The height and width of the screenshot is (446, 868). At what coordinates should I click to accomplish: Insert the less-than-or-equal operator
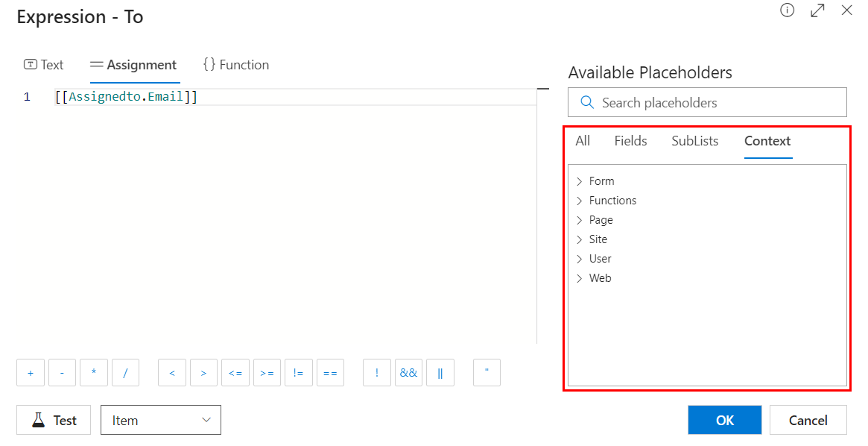point(235,373)
